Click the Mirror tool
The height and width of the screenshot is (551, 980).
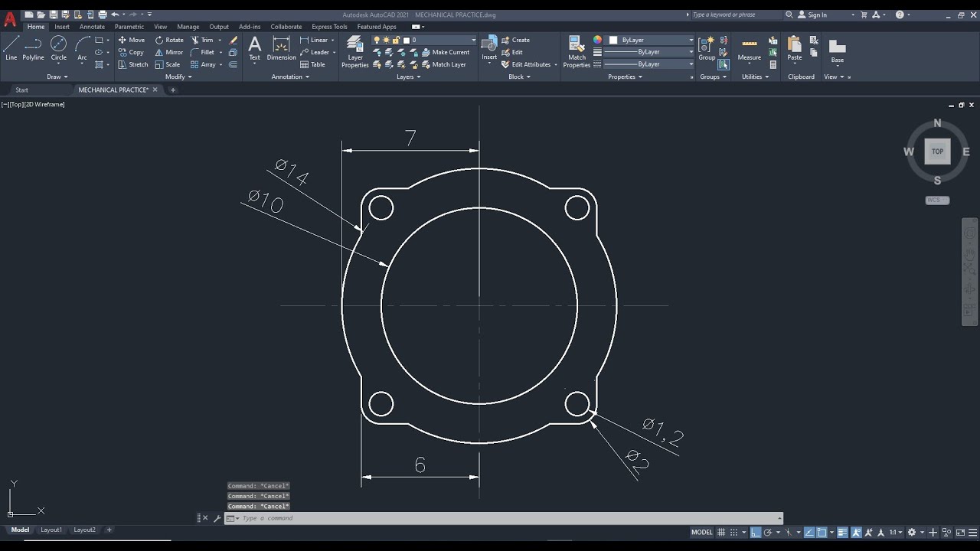[169, 52]
